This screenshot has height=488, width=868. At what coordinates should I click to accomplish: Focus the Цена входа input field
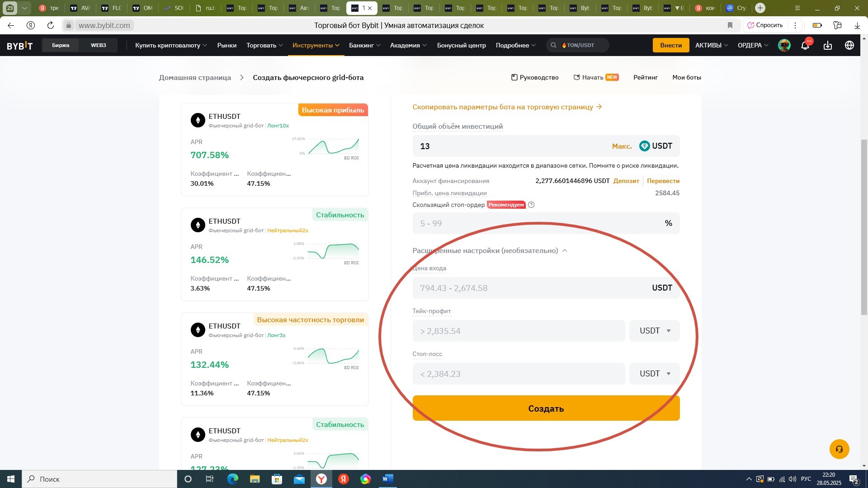(546, 288)
